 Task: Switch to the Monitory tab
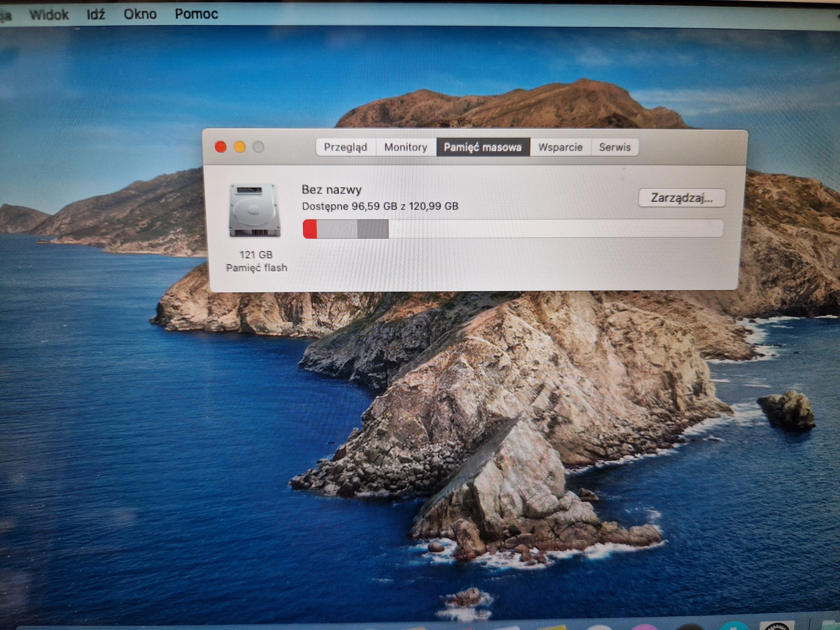coord(406,147)
